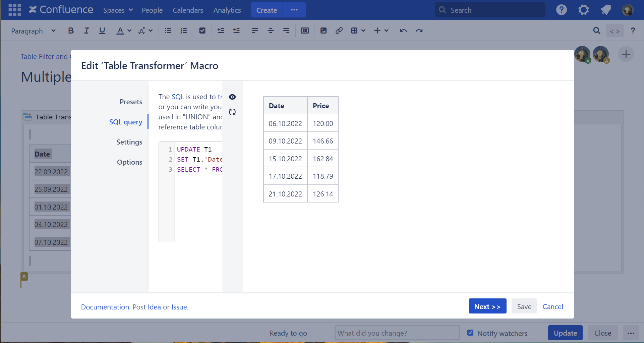Open editor help question mark
644x343 pixels.
pos(633,31)
